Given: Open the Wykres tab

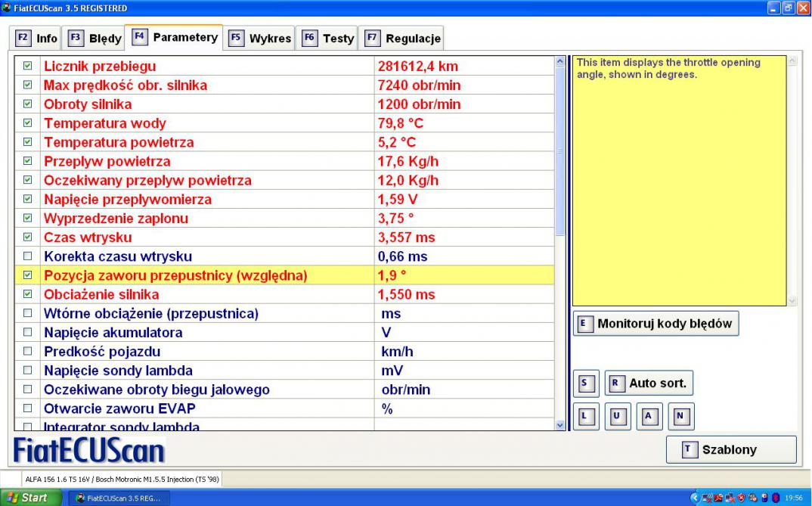Looking at the screenshot, I should pyautogui.click(x=261, y=38).
